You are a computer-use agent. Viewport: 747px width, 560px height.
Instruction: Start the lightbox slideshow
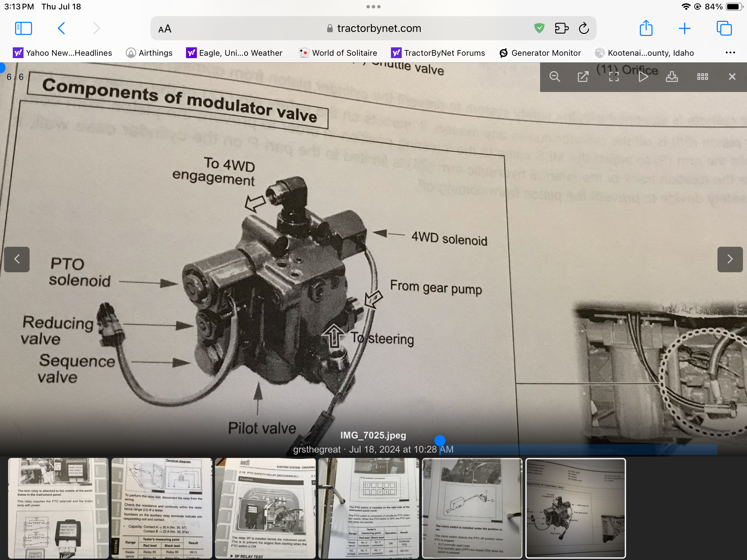(643, 77)
